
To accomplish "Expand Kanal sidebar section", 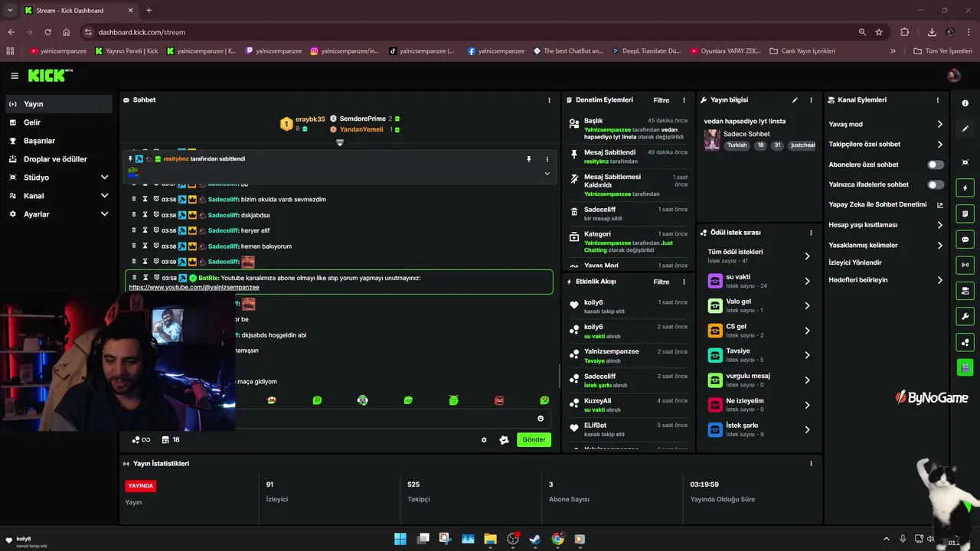I will coord(58,196).
